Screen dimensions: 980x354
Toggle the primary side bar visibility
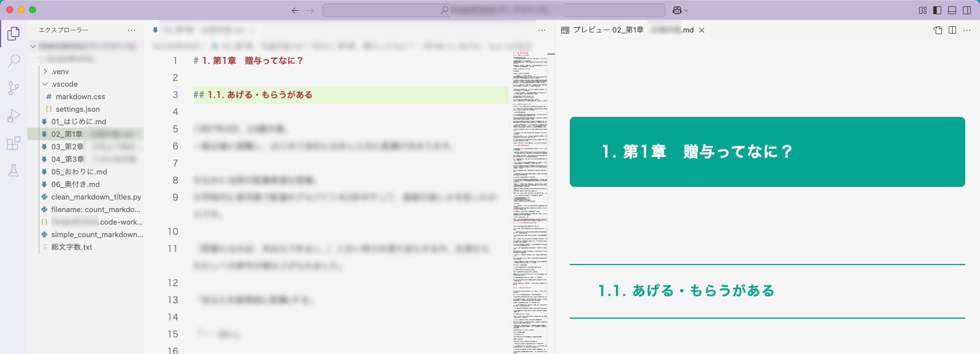coord(937,10)
